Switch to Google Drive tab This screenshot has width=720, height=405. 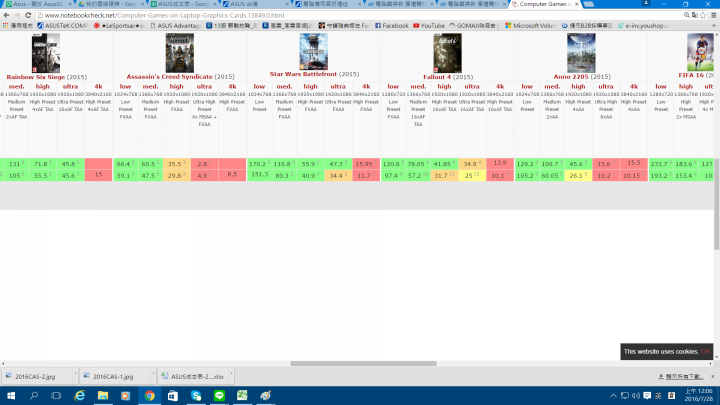[109, 4]
